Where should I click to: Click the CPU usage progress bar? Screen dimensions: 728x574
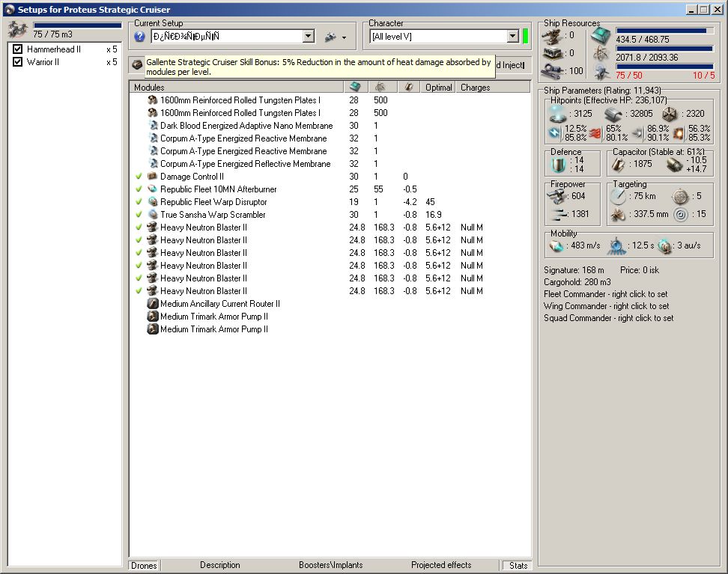665,31
